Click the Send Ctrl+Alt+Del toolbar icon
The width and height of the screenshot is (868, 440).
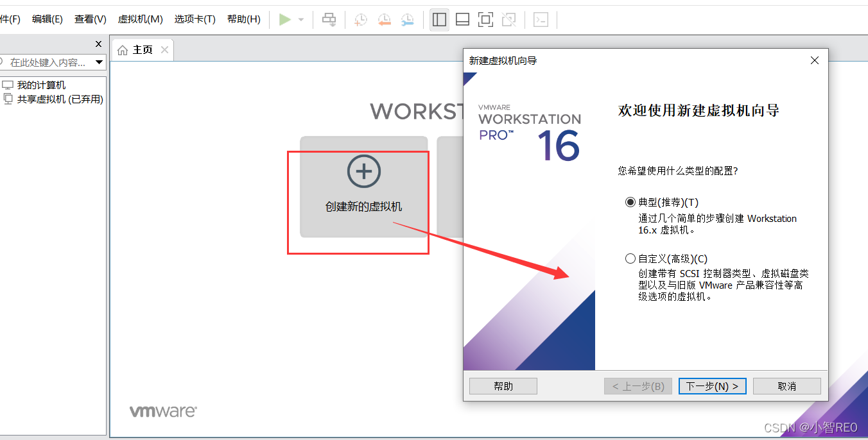click(x=329, y=19)
